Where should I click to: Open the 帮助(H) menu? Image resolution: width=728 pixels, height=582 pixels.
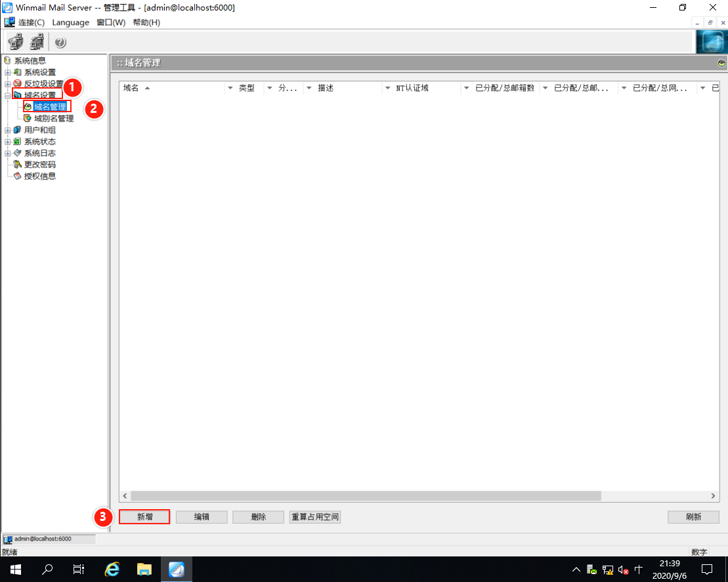point(146,22)
